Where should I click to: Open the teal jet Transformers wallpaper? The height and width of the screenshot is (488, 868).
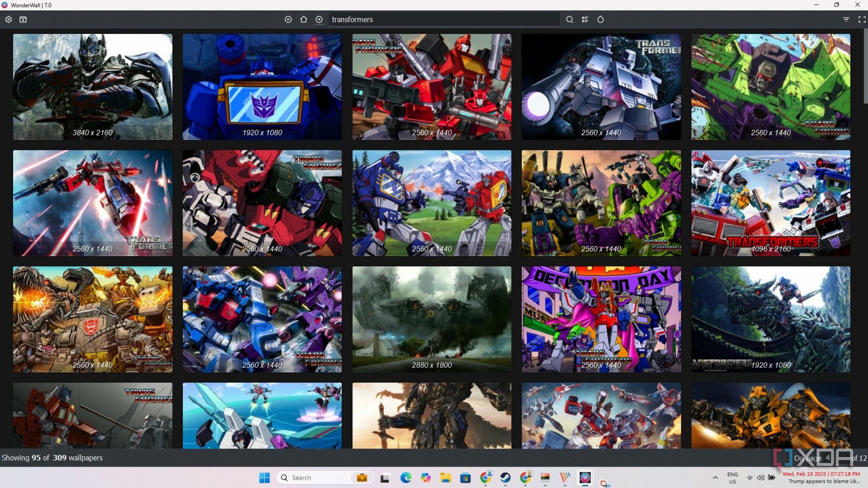pyautogui.click(x=262, y=416)
